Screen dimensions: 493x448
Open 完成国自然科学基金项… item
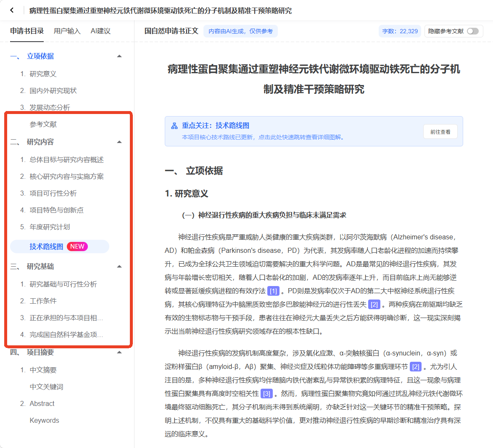tap(66, 335)
